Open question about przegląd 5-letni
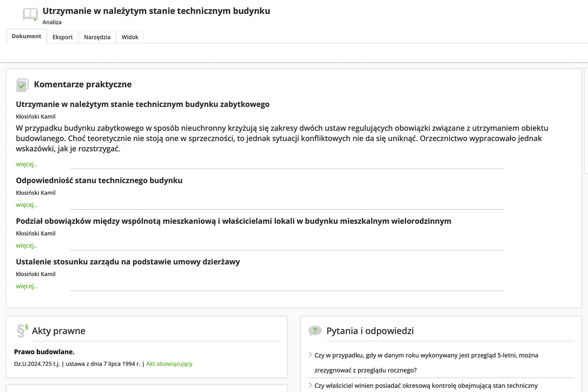This screenshot has width=588, height=392. [x=426, y=355]
